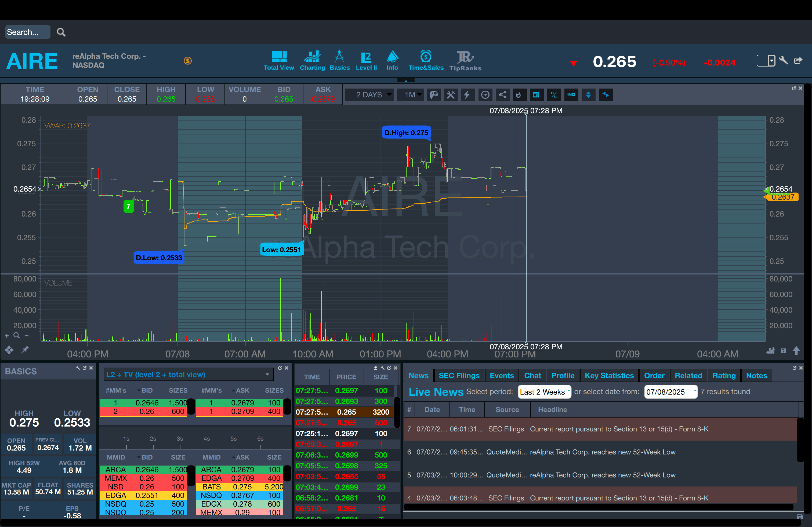
Task: Switch to the Related tab
Action: (688, 375)
